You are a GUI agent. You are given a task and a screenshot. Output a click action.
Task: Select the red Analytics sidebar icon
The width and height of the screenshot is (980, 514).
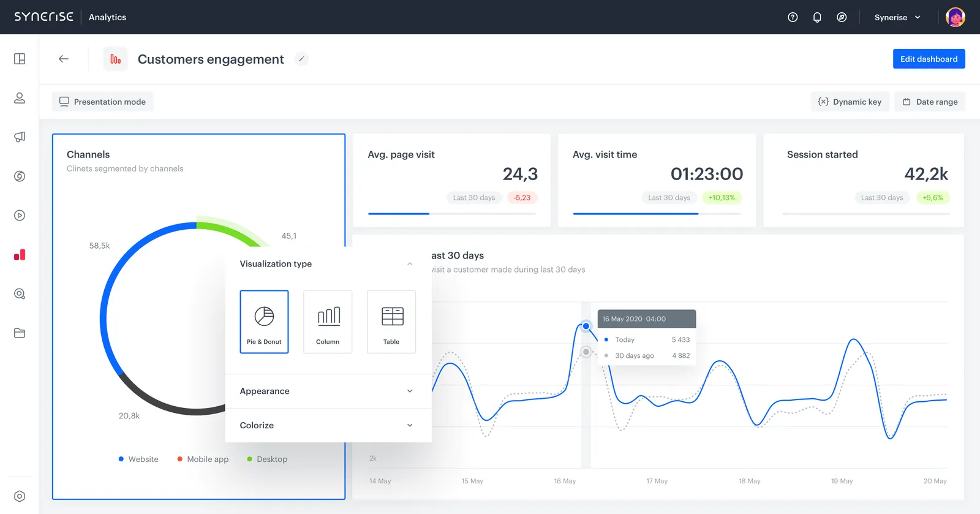click(20, 255)
